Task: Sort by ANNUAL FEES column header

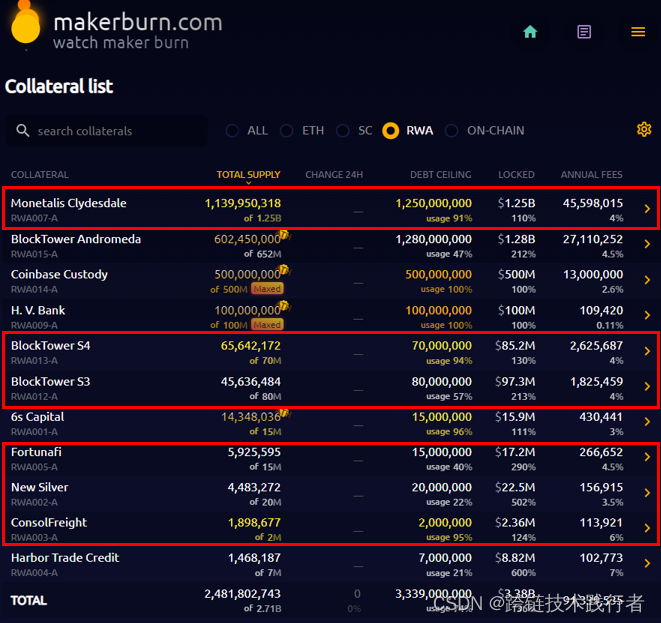Action: tap(591, 175)
